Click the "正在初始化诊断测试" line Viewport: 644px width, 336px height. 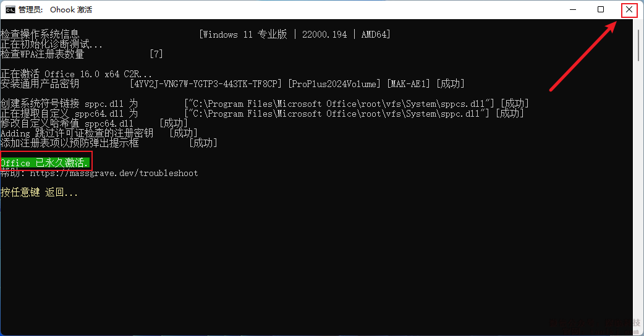51,44
